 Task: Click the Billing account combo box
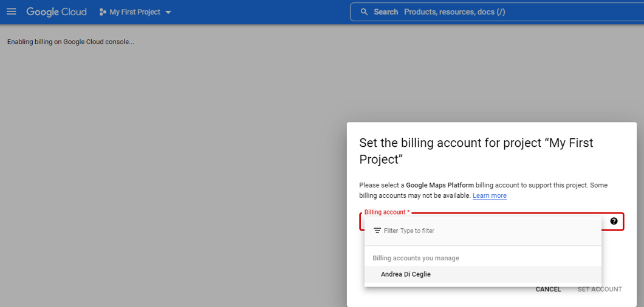[x=492, y=221]
